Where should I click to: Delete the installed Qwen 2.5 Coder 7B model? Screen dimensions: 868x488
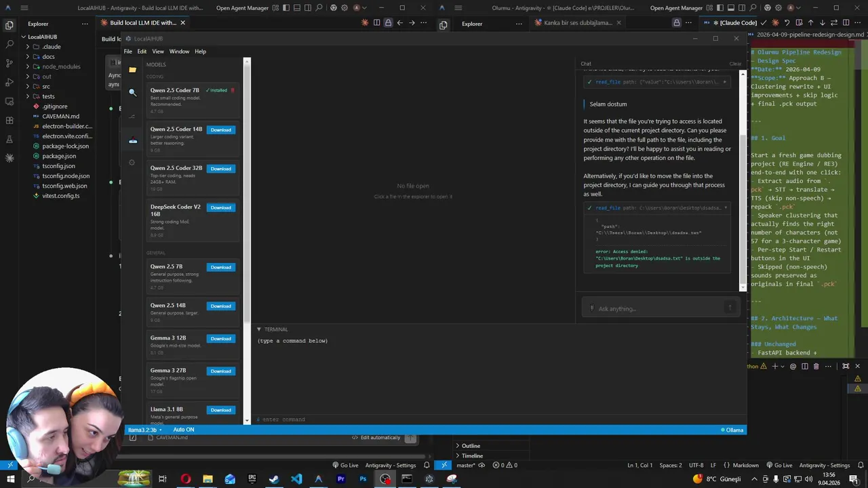tap(233, 90)
